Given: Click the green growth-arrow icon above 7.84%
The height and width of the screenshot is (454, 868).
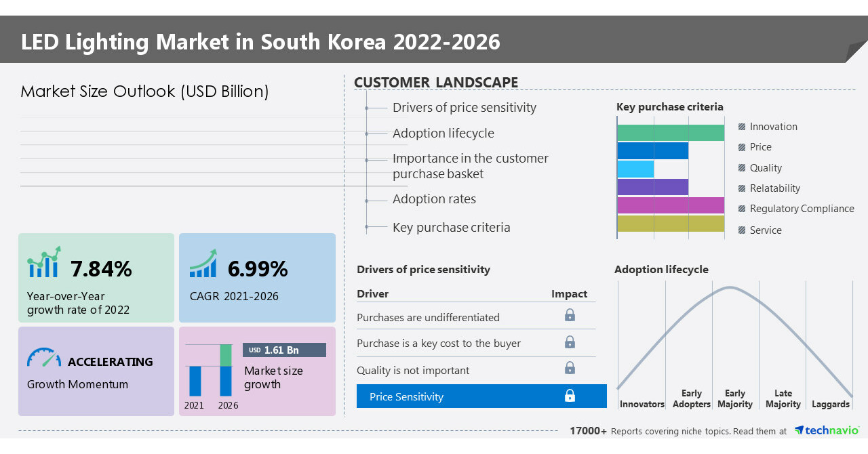Looking at the screenshot, I should (x=42, y=265).
